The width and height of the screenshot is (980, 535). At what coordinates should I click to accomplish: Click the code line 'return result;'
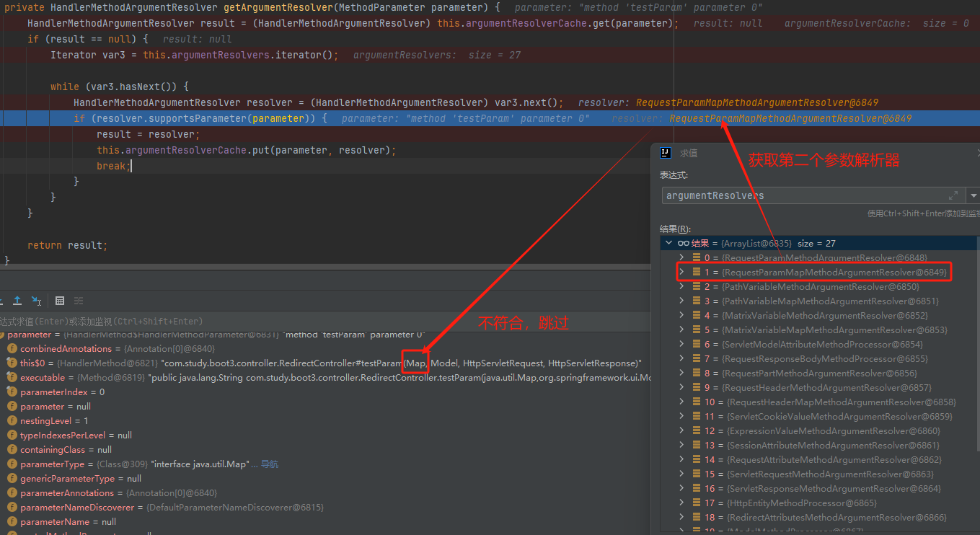(67, 245)
